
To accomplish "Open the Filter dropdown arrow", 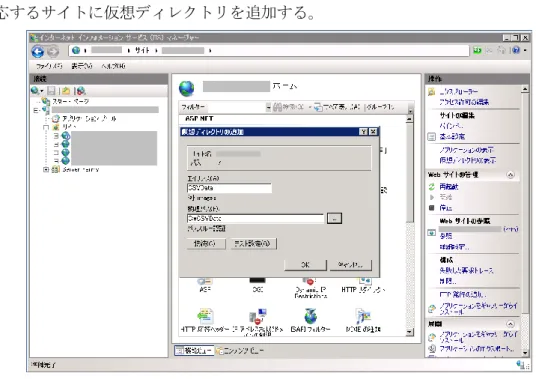I will coord(268,107).
